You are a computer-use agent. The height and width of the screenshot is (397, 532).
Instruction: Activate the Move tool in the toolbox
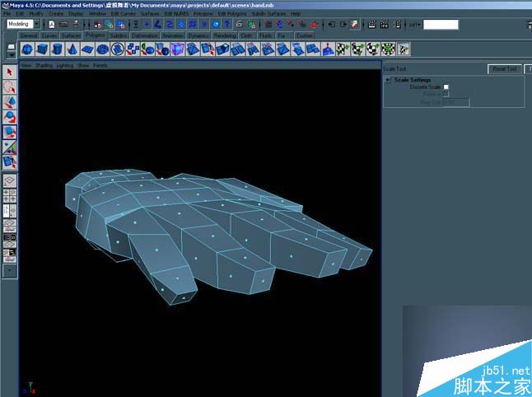10,102
